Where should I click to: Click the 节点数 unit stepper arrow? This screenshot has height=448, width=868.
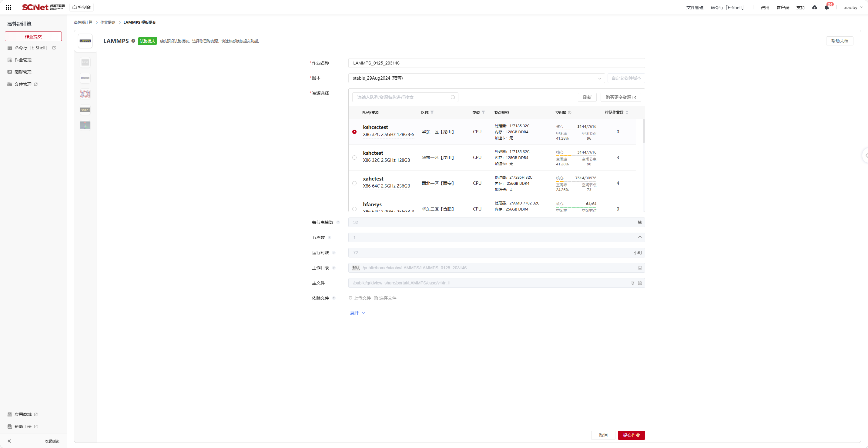coord(639,237)
